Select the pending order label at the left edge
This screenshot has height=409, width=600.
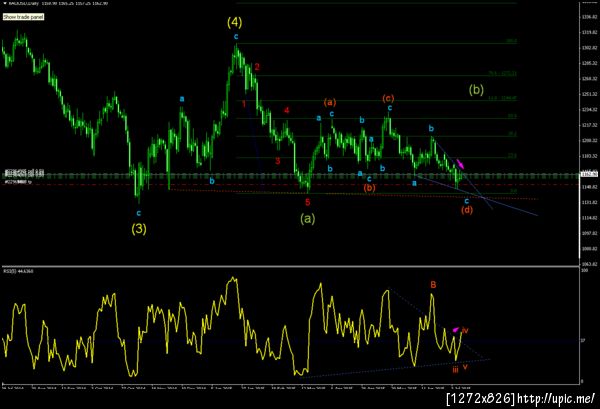click(x=18, y=183)
